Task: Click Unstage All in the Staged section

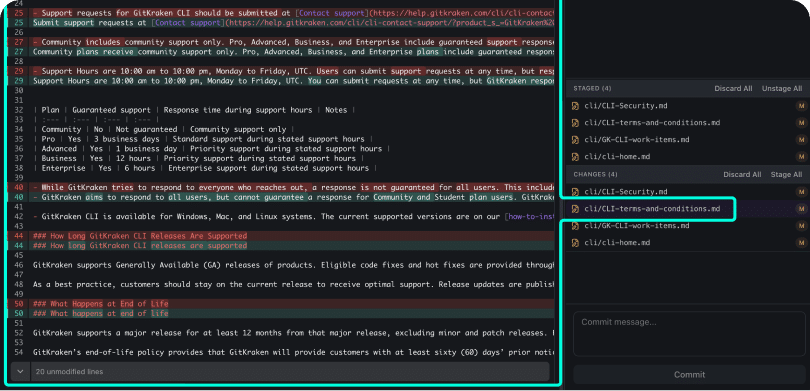Action: click(x=782, y=89)
